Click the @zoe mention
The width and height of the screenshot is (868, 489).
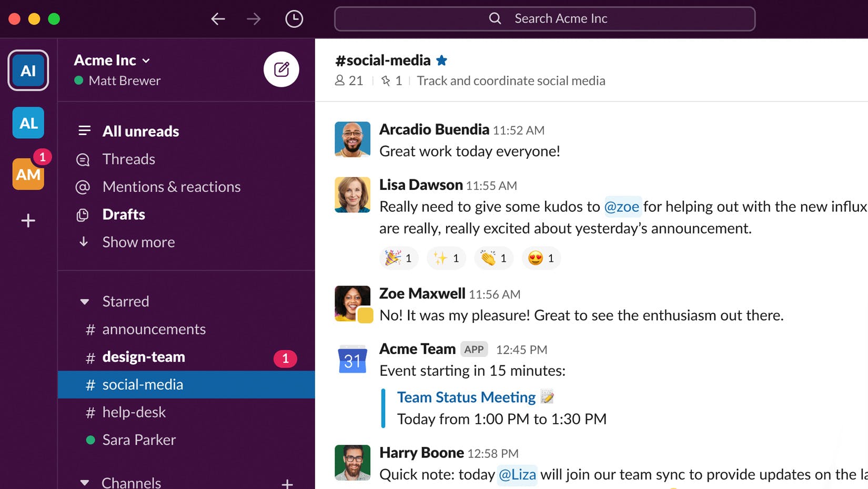[x=622, y=207]
